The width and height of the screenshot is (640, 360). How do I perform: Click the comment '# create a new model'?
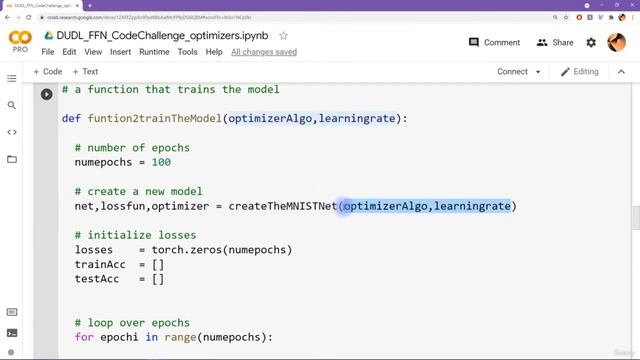click(138, 192)
